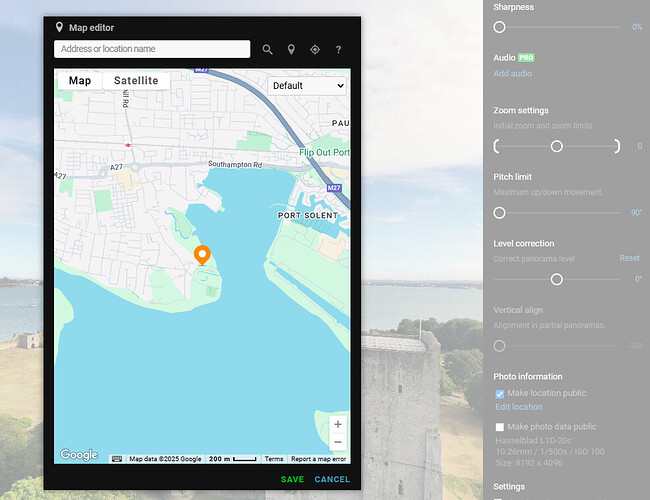Click the Add audio link
Image resolution: width=650 pixels, height=500 pixels.
(x=512, y=74)
